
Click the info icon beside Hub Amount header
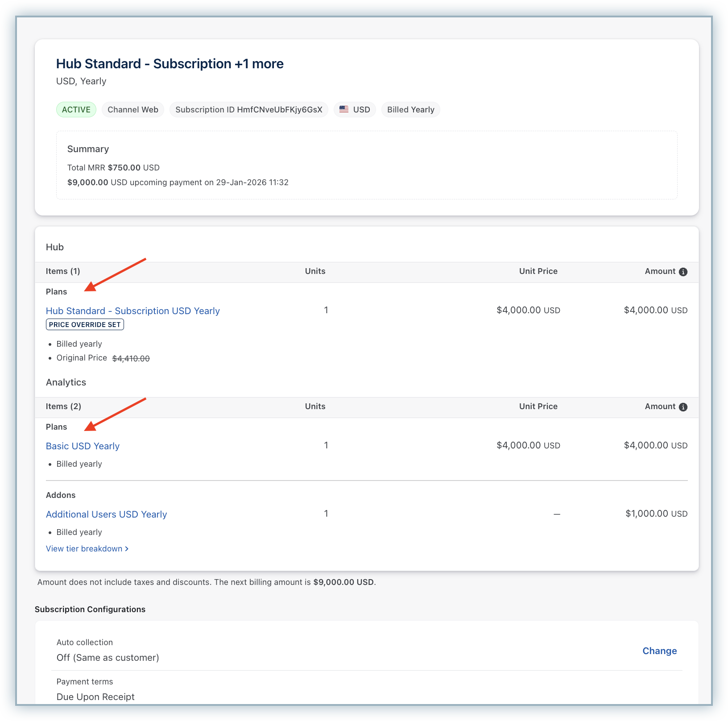click(683, 272)
